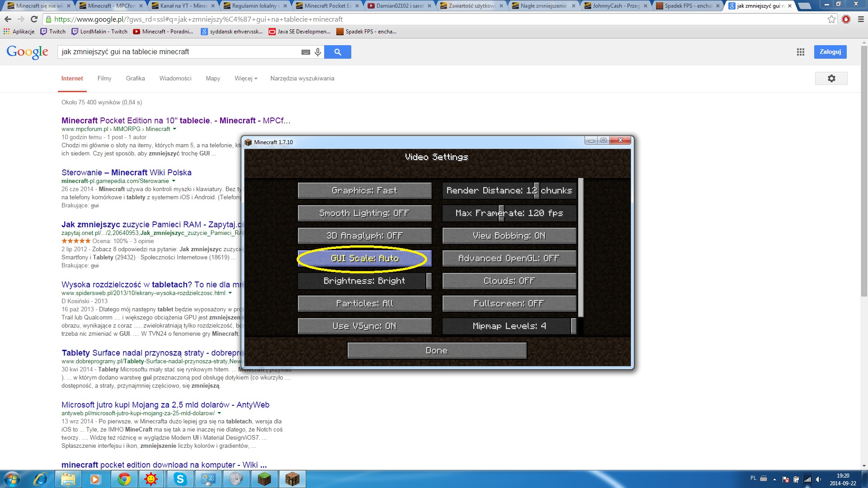Open the Minecraft grass block taskbar icon
The width and height of the screenshot is (868, 488).
[264, 479]
